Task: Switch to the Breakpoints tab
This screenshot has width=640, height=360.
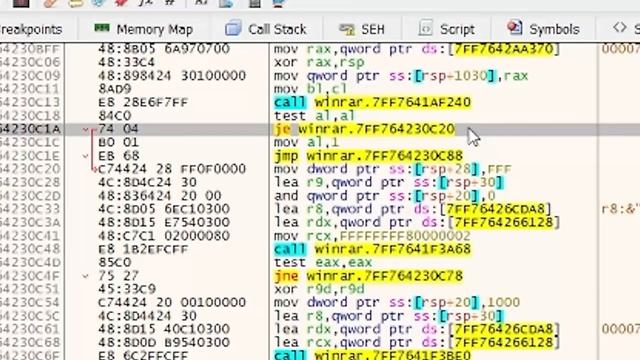Action: pyautogui.click(x=31, y=29)
